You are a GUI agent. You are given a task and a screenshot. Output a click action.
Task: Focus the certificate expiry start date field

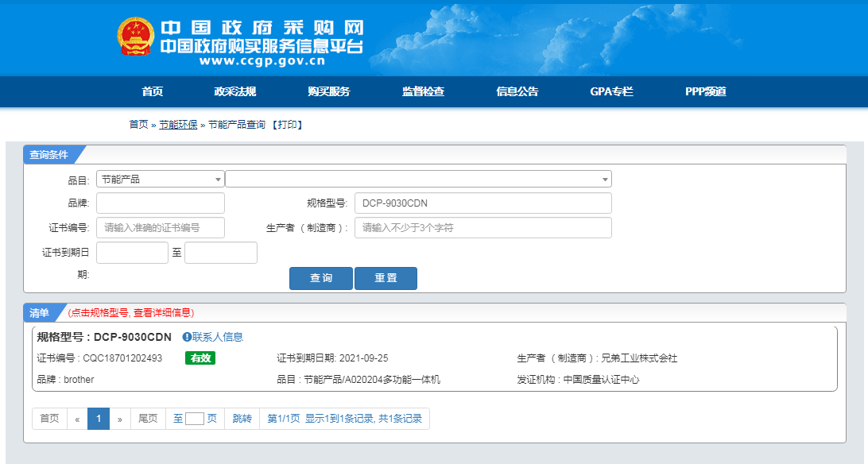point(132,252)
